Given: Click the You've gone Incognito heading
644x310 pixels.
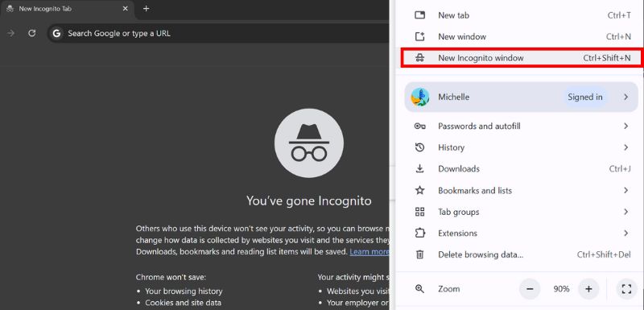Looking at the screenshot, I should coord(309,200).
